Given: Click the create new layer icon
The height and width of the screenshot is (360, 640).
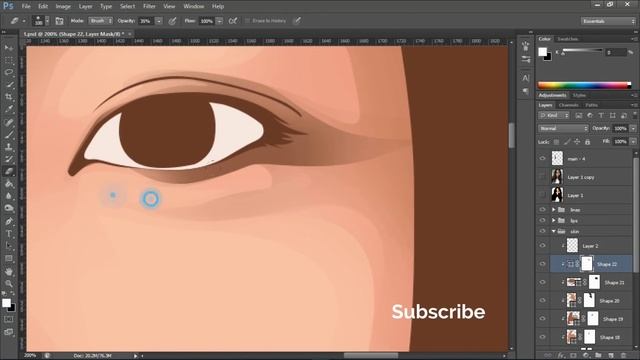Looking at the screenshot, I should [x=611, y=356].
